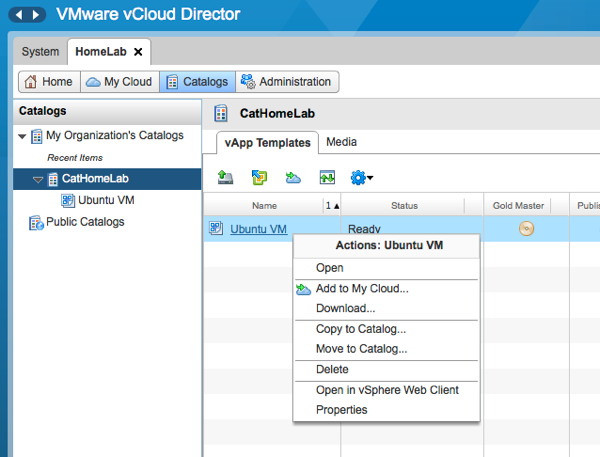Open the Ubuntu VM link in table
Viewport: 600px width, 457px height.
258,229
